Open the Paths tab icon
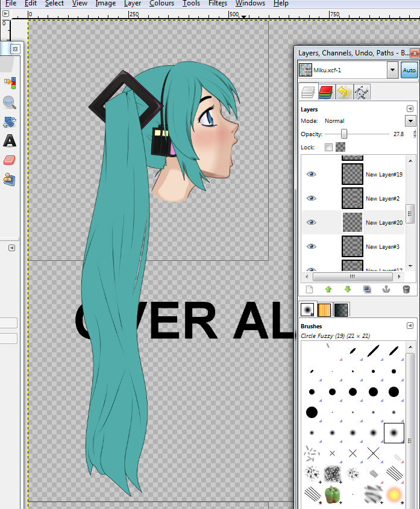This screenshot has height=509, width=420. click(x=362, y=92)
